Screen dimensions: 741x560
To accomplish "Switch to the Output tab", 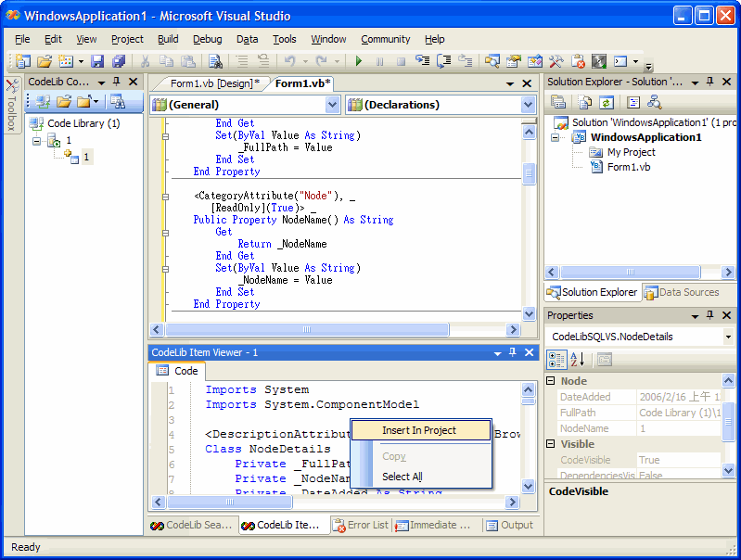I will (509, 525).
